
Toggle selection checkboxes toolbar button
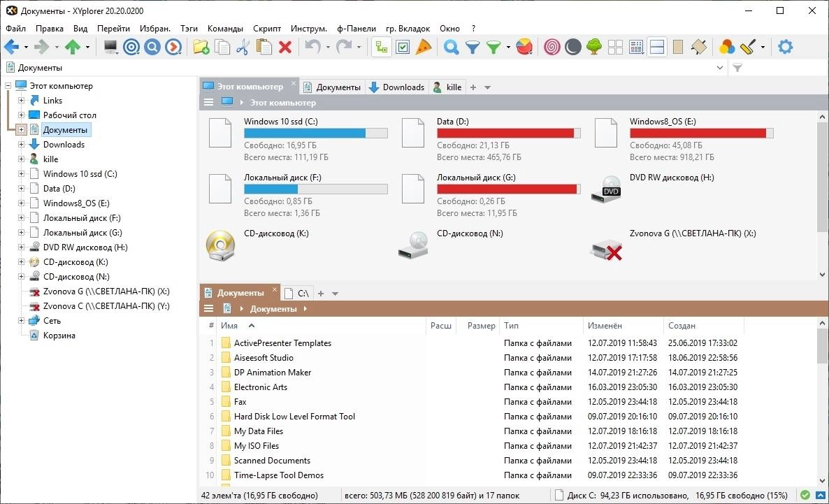pyautogui.click(x=403, y=47)
